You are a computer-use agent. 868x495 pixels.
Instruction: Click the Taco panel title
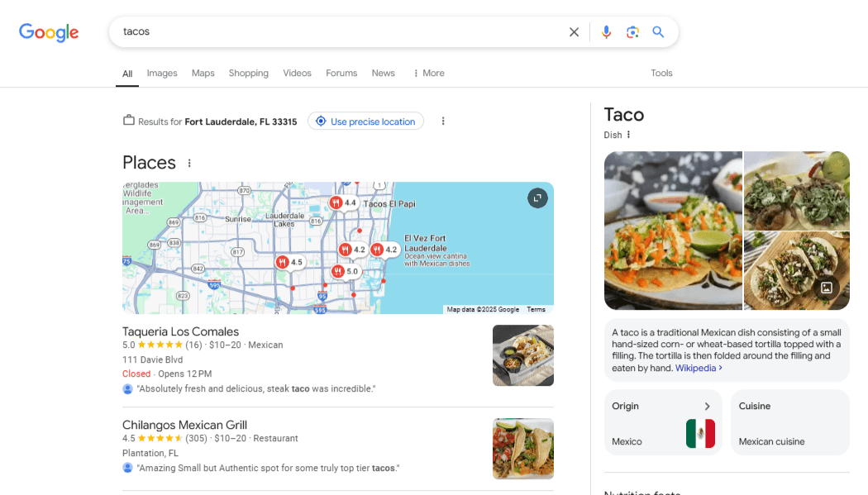624,115
